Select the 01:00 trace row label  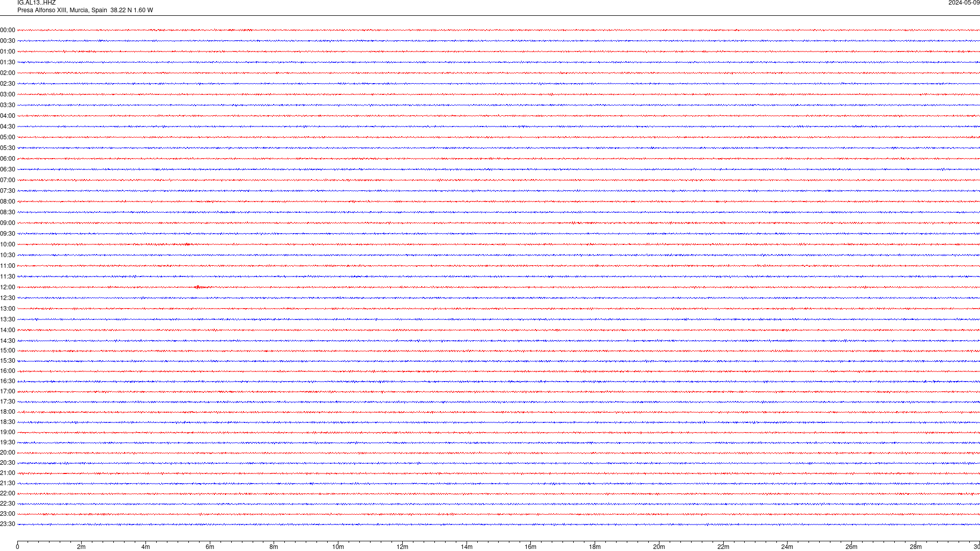8,52
